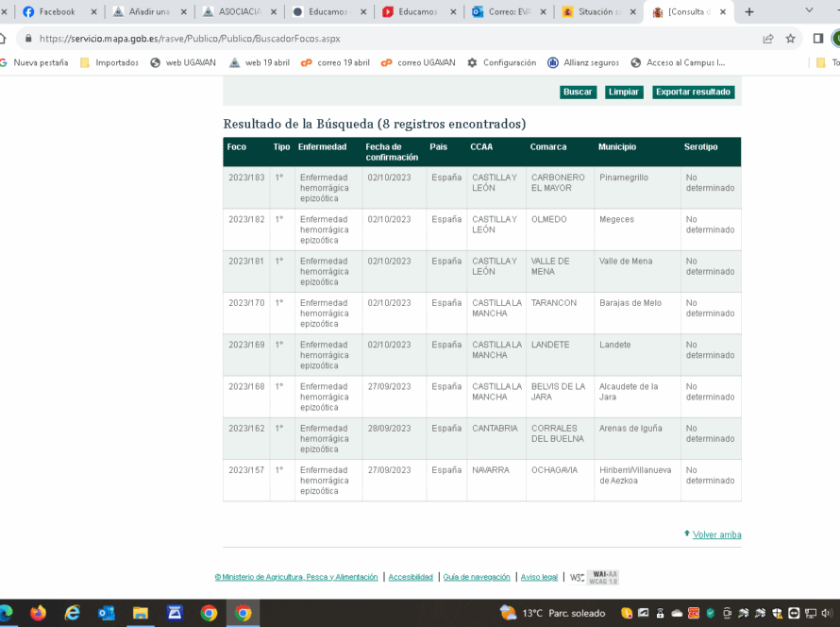Switch to the Facebook tab
Viewport: 840px width, 627px height.
coord(57,12)
